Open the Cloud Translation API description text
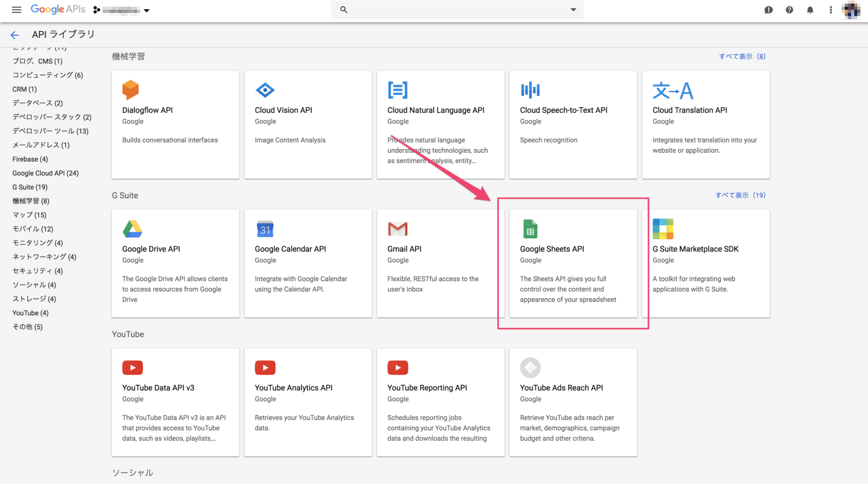The height and width of the screenshot is (489, 868). (705, 146)
